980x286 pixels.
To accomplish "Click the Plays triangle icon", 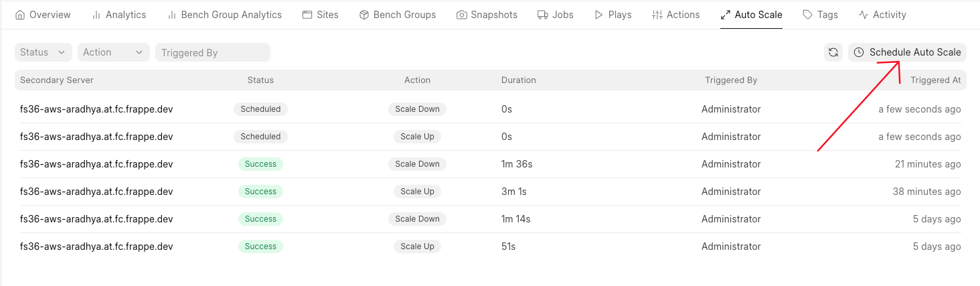I will pos(599,15).
